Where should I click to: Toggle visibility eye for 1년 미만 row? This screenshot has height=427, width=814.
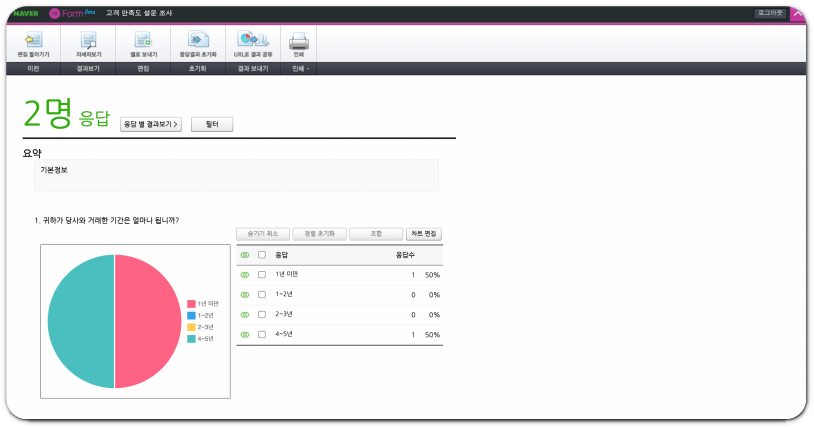click(x=245, y=275)
